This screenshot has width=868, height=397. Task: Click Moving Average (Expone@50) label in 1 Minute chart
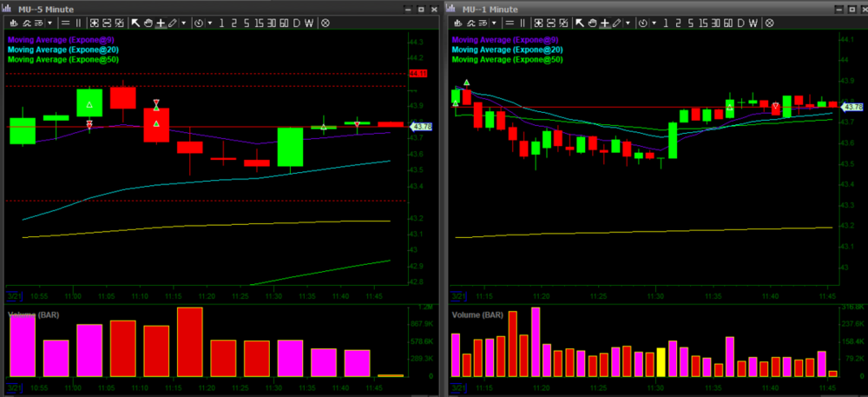coord(508,60)
